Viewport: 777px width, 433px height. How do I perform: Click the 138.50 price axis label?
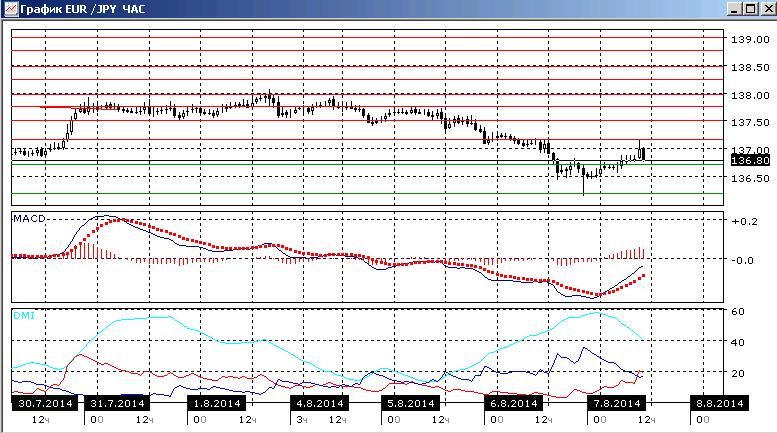(750, 67)
